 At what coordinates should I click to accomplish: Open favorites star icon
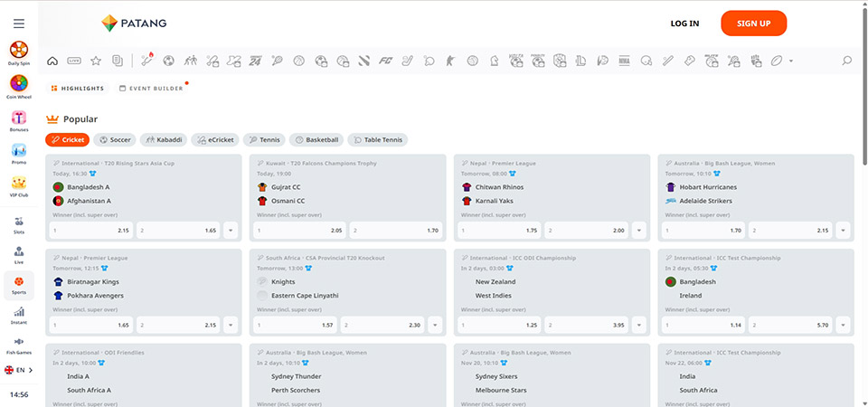pos(96,61)
